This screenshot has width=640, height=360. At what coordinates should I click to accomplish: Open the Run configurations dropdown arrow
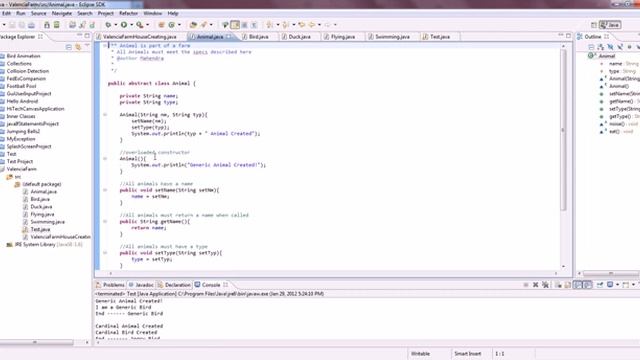click(x=131, y=25)
